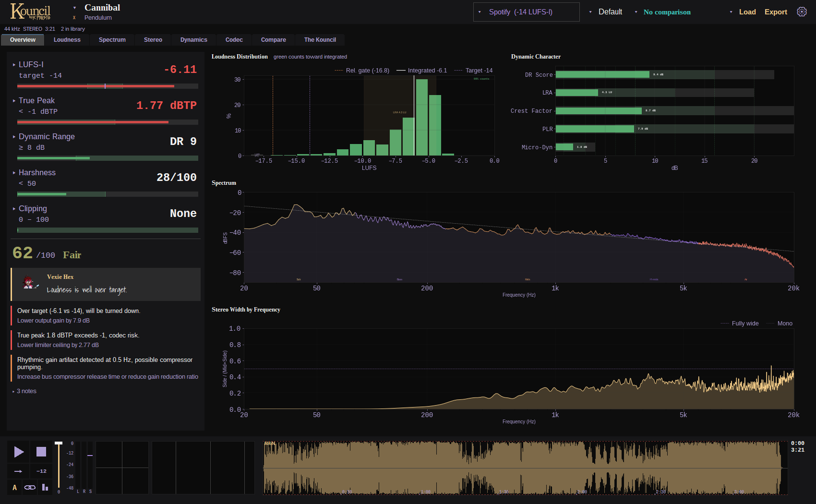
Task: Toggle Integrated -6.1 legend entry
Action: pyautogui.click(x=422, y=71)
